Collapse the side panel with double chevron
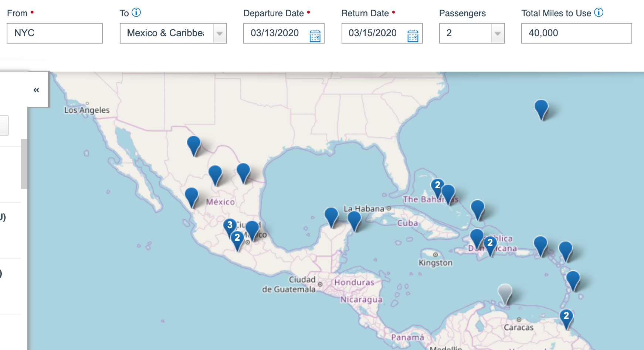The width and height of the screenshot is (644, 350). [x=36, y=90]
